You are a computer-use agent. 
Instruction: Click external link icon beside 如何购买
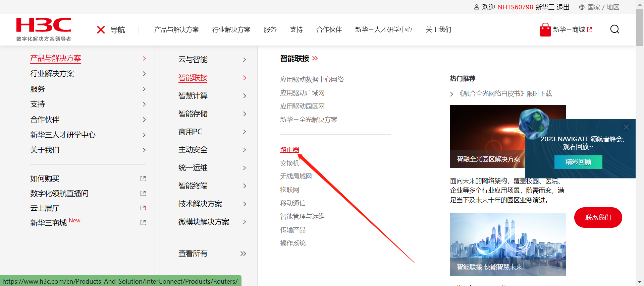click(143, 179)
